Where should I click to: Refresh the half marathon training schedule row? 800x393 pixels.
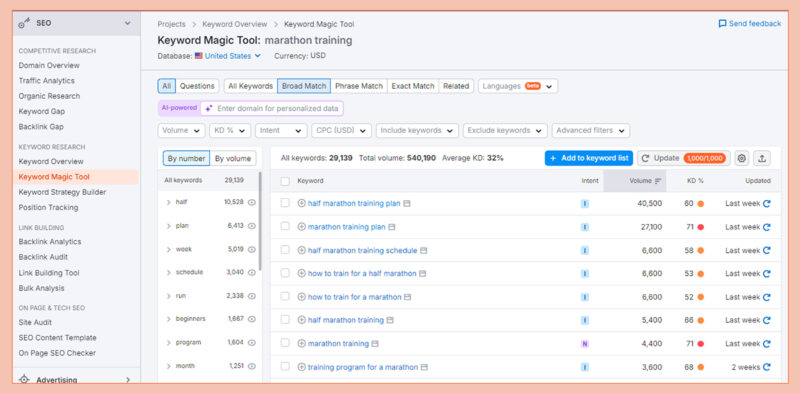[x=766, y=250]
